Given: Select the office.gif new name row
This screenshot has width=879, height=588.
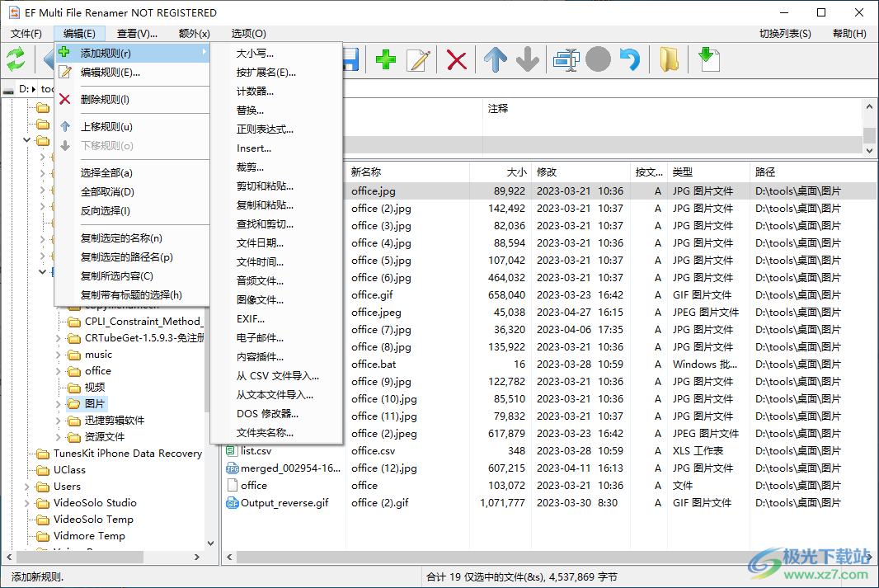Looking at the screenshot, I should 372,295.
